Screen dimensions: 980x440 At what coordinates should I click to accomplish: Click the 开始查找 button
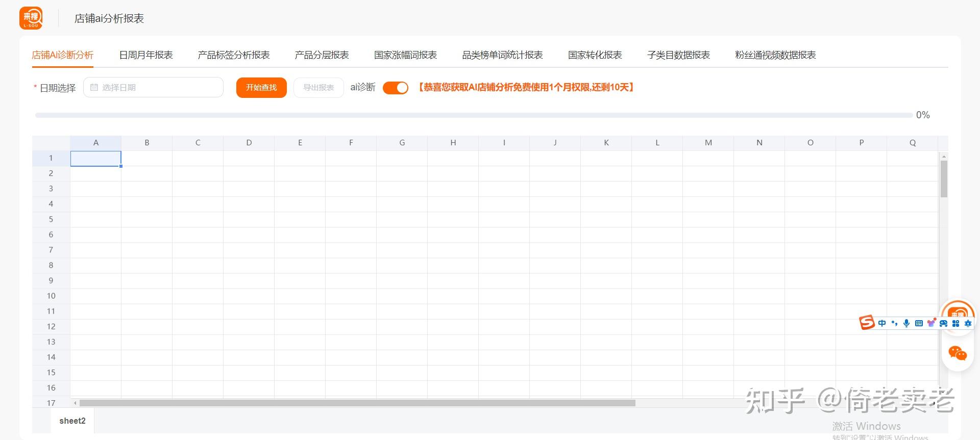[x=261, y=88]
